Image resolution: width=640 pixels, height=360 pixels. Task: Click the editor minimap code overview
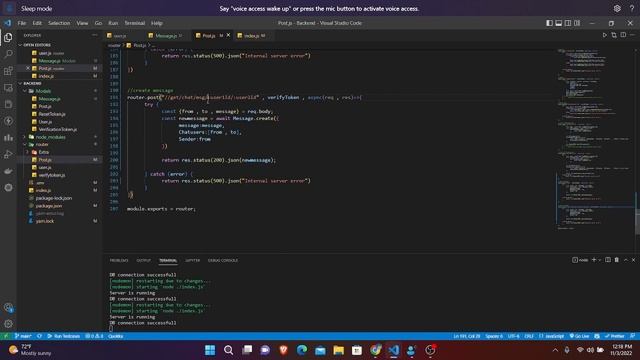point(594,139)
